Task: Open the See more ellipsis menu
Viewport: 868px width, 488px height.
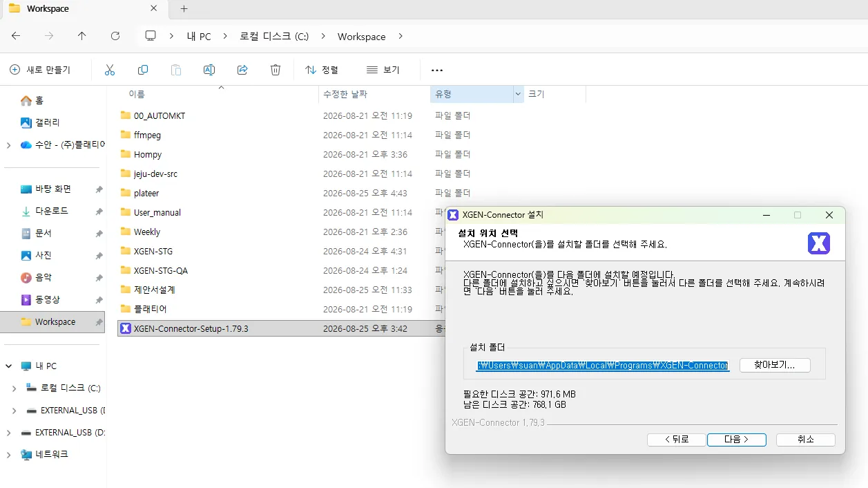Action: pos(436,70)
